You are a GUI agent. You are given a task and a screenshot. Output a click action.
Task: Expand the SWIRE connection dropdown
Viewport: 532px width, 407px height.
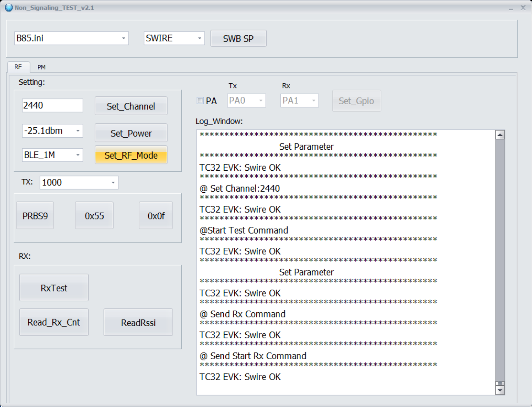tap(199, 38)
